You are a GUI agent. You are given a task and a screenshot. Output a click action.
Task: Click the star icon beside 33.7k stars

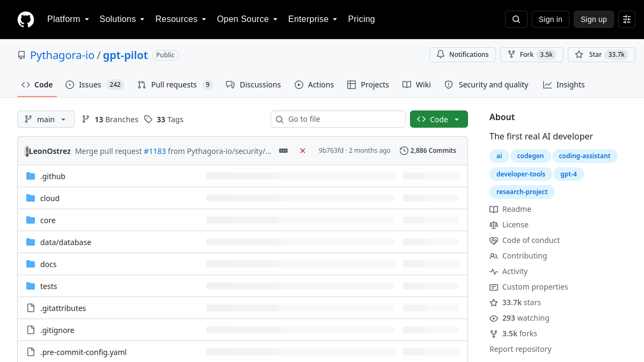tap(494, 302)
